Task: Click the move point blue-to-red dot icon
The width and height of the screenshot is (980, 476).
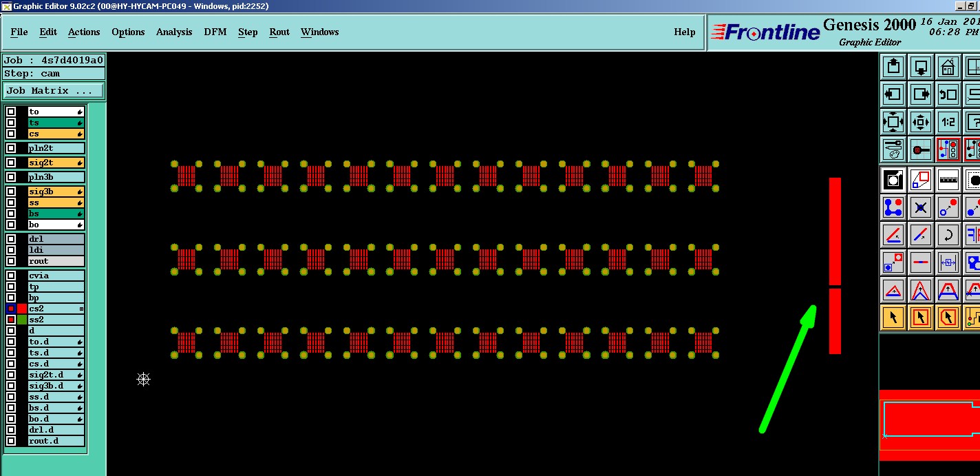Action: 948,207
